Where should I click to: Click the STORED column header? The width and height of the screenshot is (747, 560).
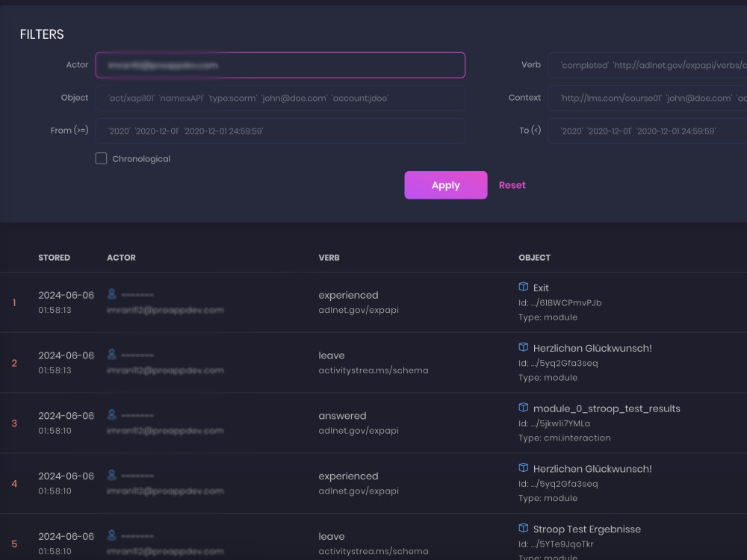pos(55,258)
